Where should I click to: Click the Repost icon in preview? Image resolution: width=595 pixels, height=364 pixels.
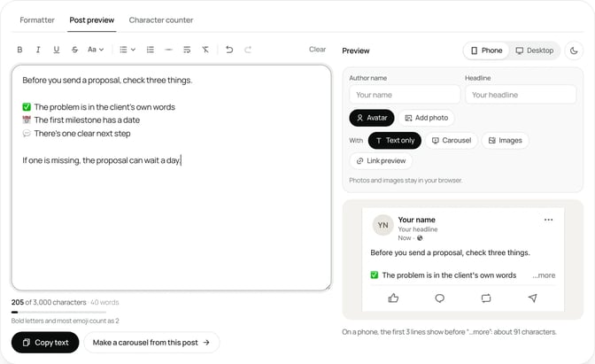[486, 298]
